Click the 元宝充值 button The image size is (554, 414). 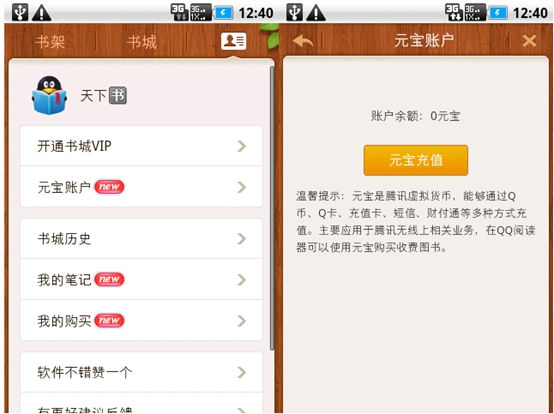(x=416, y=160)
